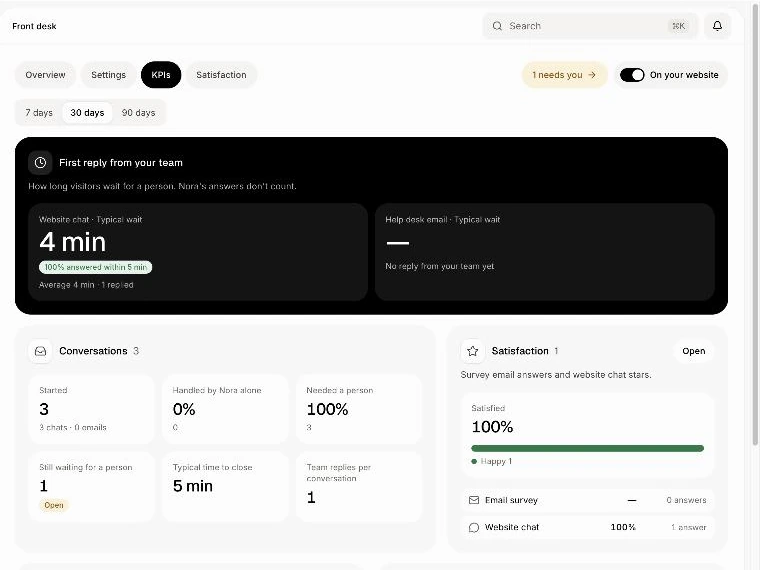Image resolution: width=760 pixels, height=570 pixels.
Task: Click the Front desk title
Action: 34,26
